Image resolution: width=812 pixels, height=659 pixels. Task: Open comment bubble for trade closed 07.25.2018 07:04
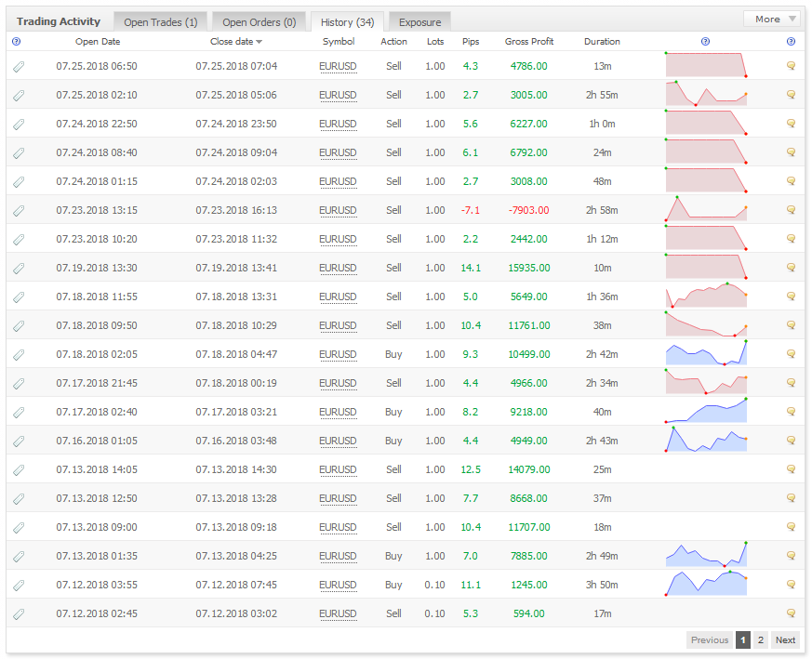click(791, 65)
